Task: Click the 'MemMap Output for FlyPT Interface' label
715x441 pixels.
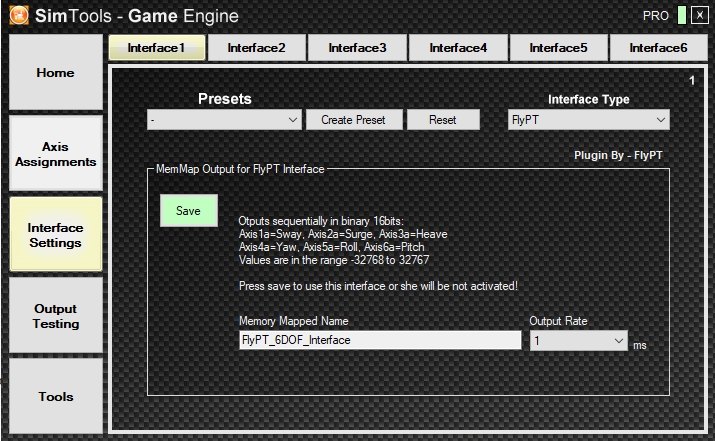Action: click(x=240, y=169)
